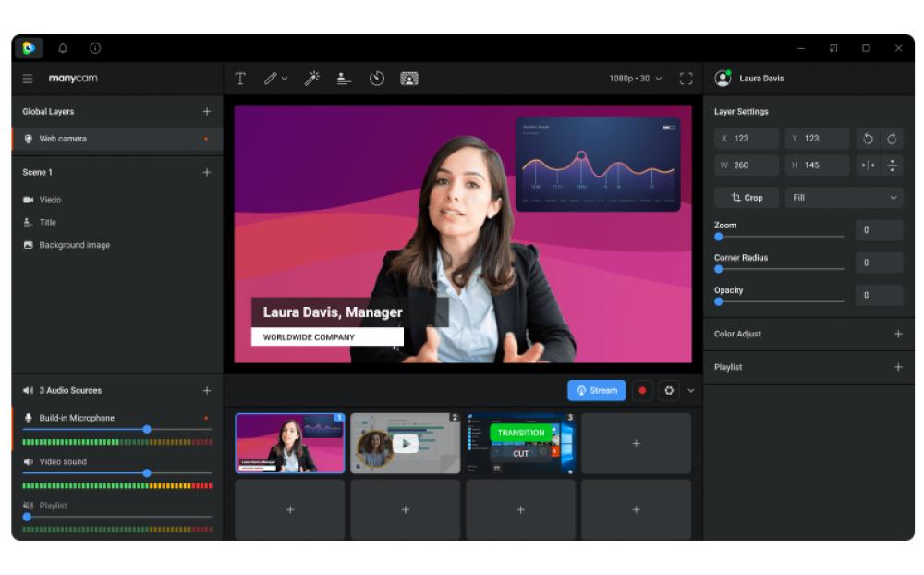Select the Text tool in the toolbar

240,79
